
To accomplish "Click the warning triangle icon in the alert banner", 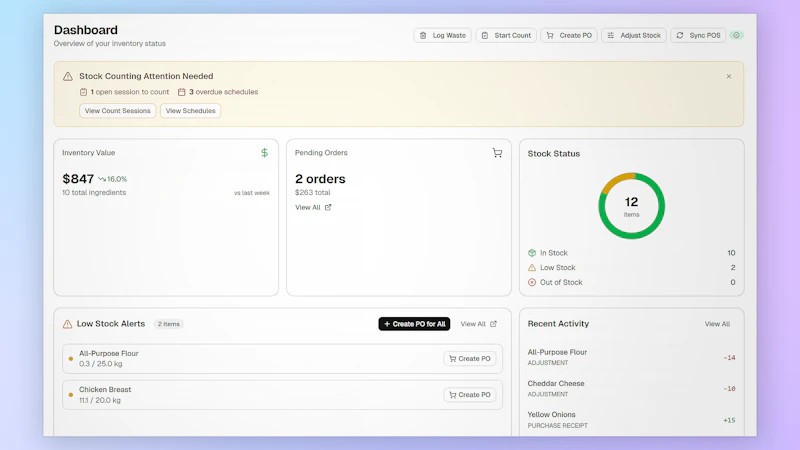I will pyautogui.click(x=68, y=77).
